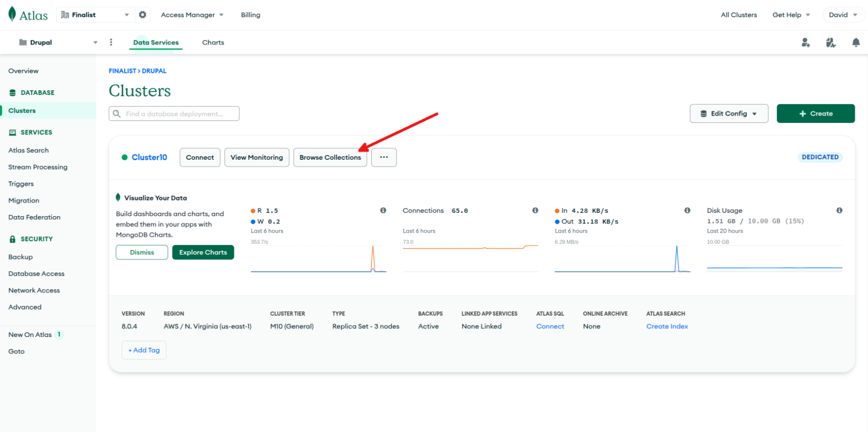This screenshot has height=432, width=868.
Task: Focus the Find a database deployment field
Action: tap(174, 114)
